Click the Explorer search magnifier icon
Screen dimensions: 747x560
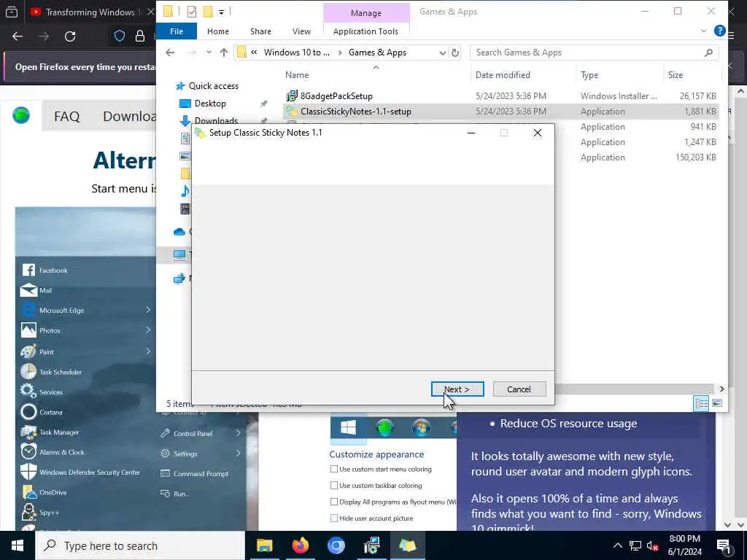[708, 52]
